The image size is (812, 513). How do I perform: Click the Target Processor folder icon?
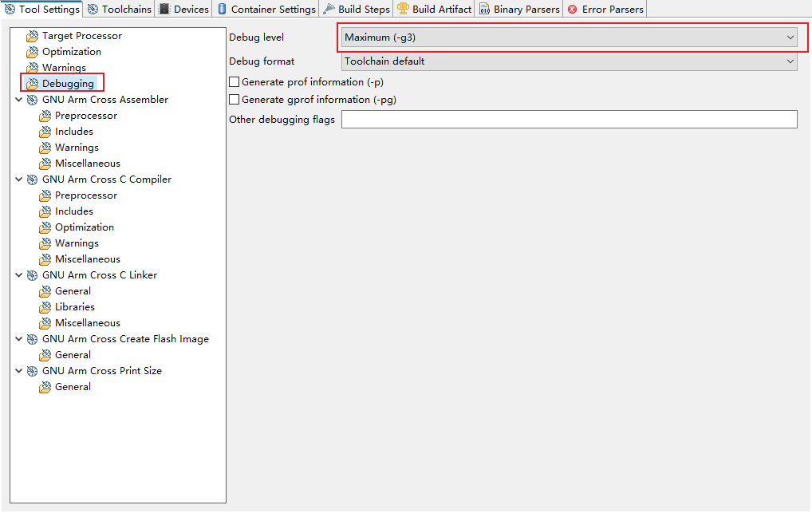click(x=33, y=36)
